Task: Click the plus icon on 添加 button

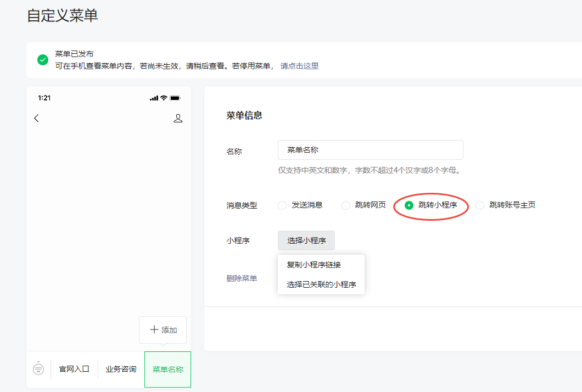Action: click(x=154, y=329)
